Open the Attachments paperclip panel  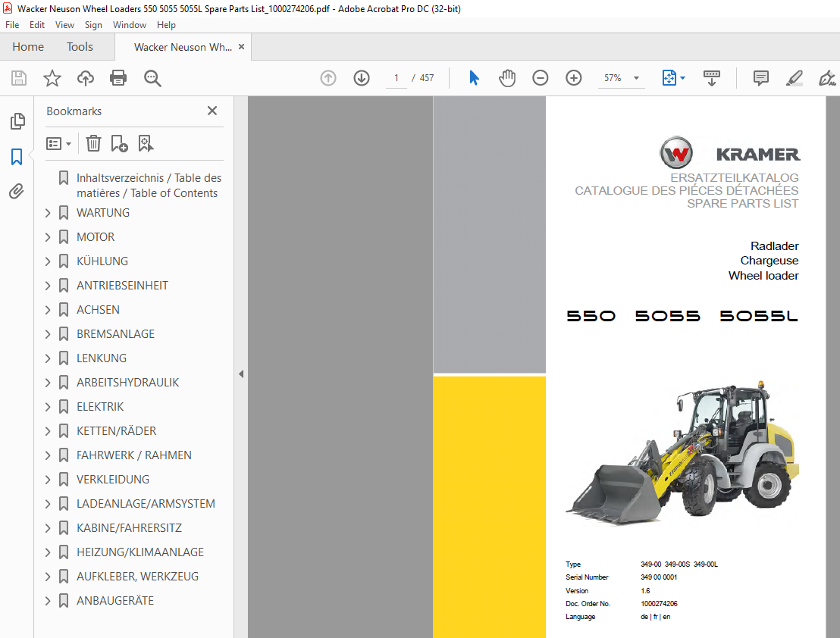tap(17, 191)
